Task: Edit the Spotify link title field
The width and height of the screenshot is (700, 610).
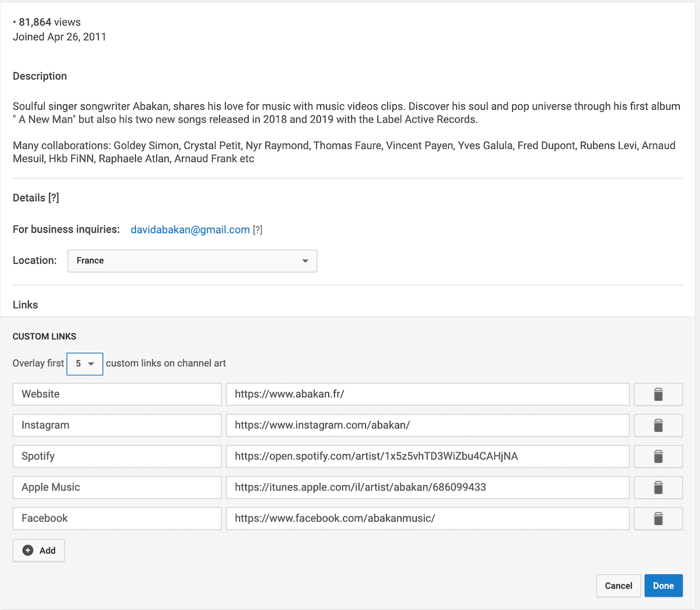Action: click(x=117, y=456)
